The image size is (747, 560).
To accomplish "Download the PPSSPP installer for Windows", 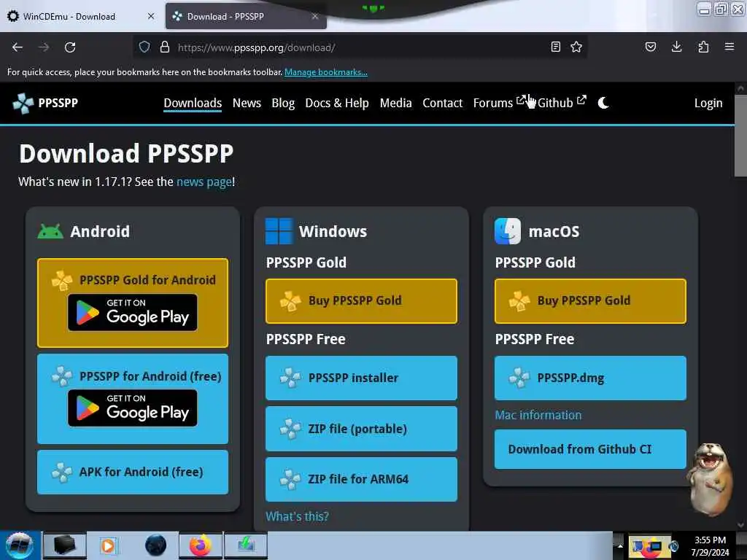I will coord(361,378).
